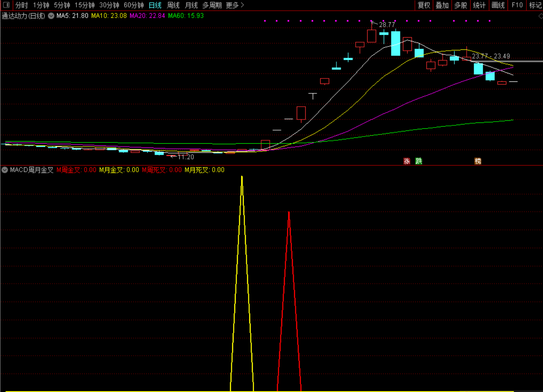
Task: Expand 更多 period options
Action: pos(235,5)
